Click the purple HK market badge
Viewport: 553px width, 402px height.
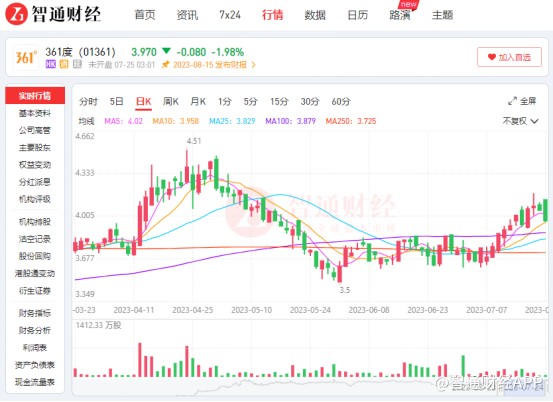tap(50, 64)
